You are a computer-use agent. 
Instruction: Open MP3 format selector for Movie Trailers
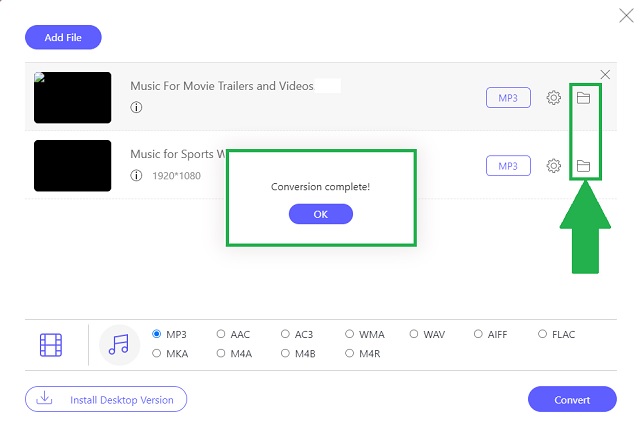pyautogui.click(x=508, y=98)
